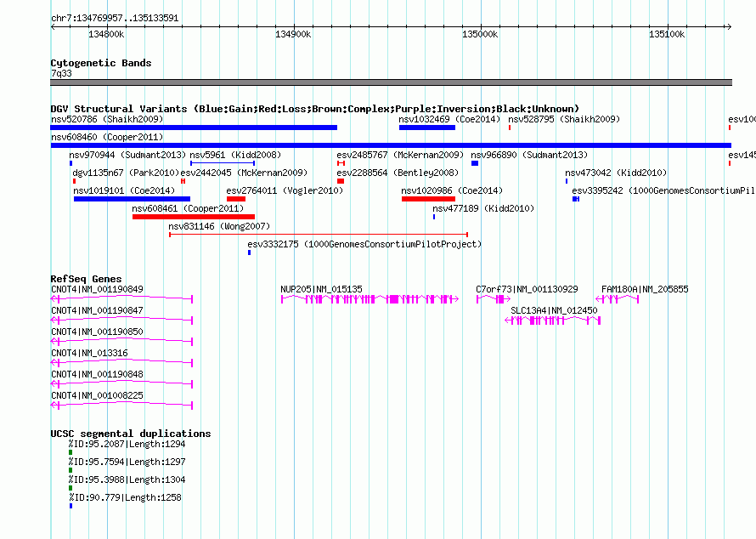This screenshot has height=539, width=756.
Task: Click the CNOT4|NM_001190850 transcript label
Action: tap(97, 332)
